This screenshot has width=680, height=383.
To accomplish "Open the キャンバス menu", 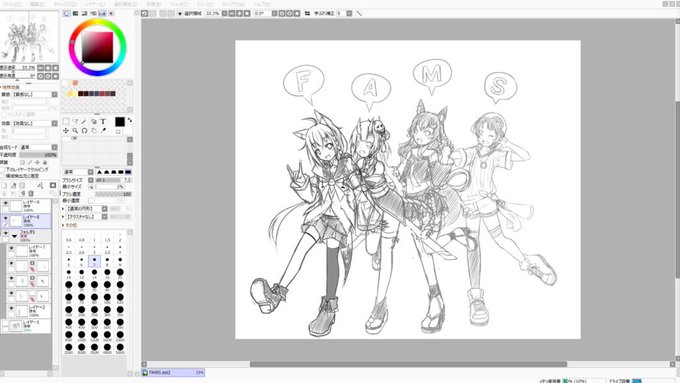I will point(65,4).
